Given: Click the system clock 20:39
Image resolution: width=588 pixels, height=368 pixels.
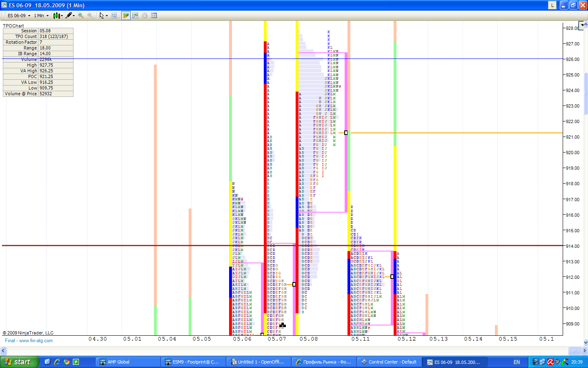Looking at the screenshot, I should coord(577,362).
